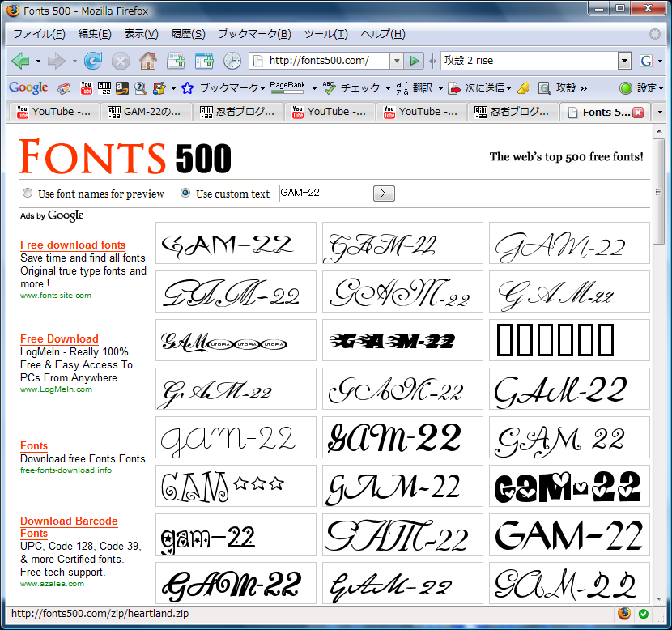
Task: Open the list all tabs dropdown
Action: tap(660, 112)
